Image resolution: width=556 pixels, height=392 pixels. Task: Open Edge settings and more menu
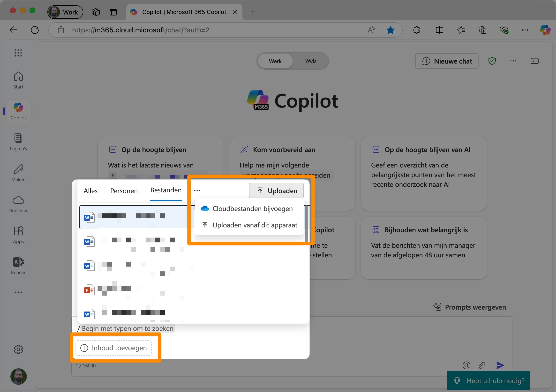(525, 30)
